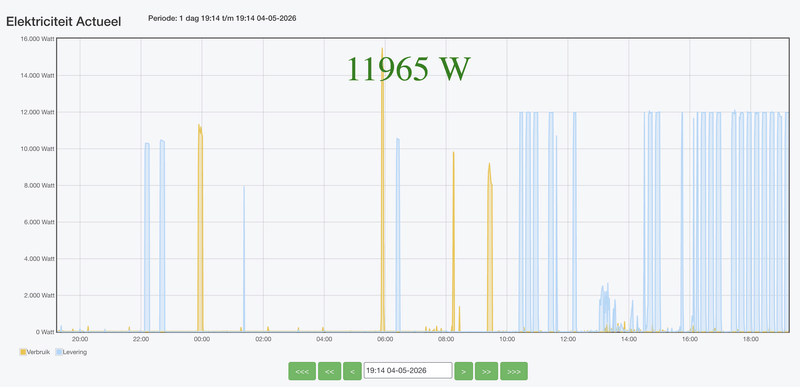Viewport: 800px width, 387px height.
Task: Click the 00:00 time axis label
Action: (202, 339)
